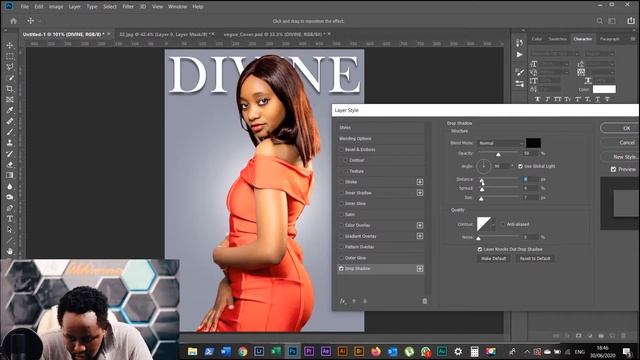The height and width of the screenshot is (360, 640).
Task: Select the Rectangular Marquee tool
Action: click(x=10, y=56)
